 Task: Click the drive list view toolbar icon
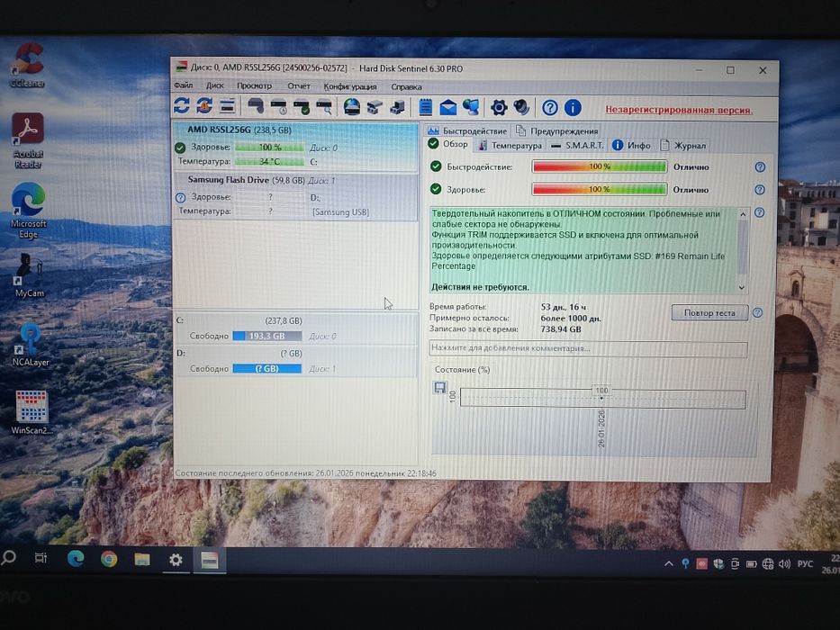pos(228,106)
